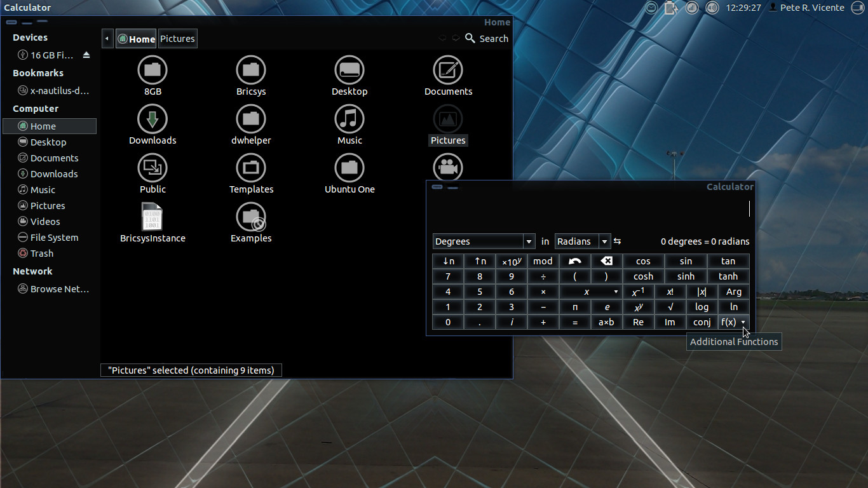Open the x-nautilus-d... bookmark
This screenshot has width=868, height=488.
click(x=54, y=91)
